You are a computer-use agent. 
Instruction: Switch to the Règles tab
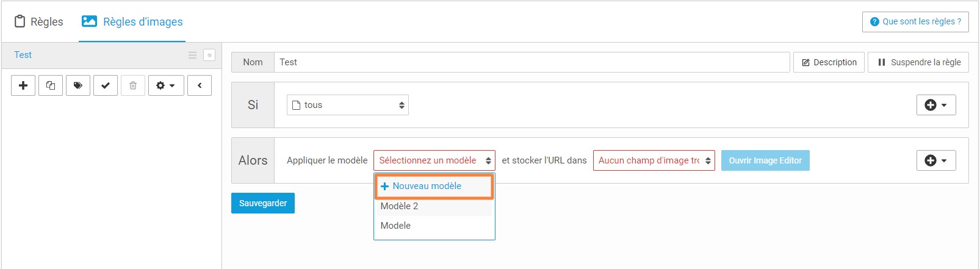click(x=38, y=21)
